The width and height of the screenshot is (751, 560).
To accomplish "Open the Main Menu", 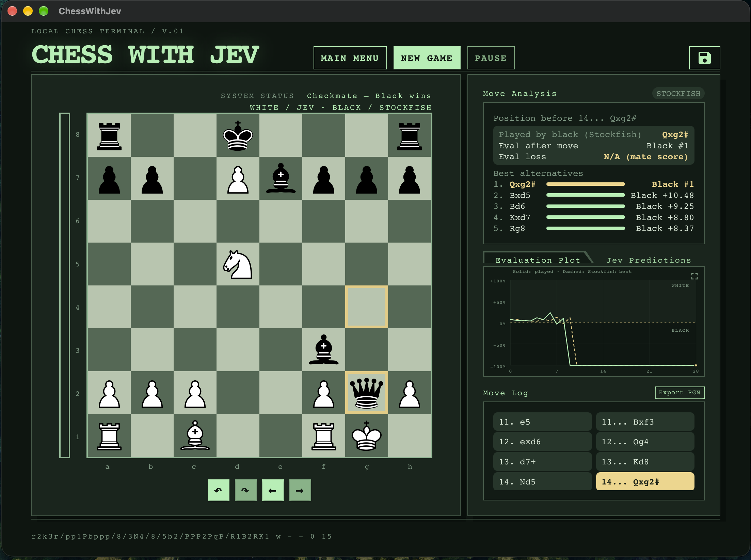I will (x=350, y=58).
